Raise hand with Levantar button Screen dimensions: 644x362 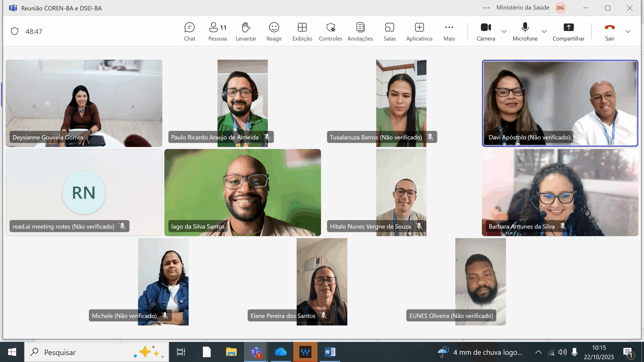246,31
